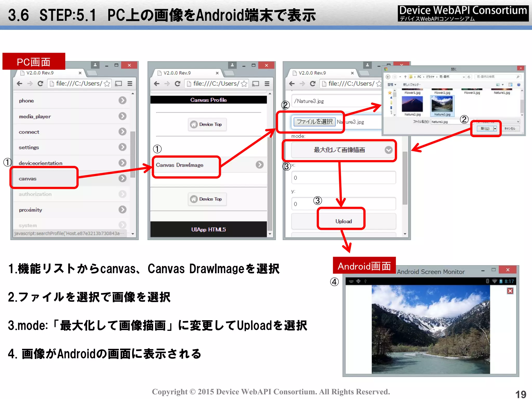Open media_player profile arrow icon
The width and height of the screenshot is (532, 399).
[122, 116]
